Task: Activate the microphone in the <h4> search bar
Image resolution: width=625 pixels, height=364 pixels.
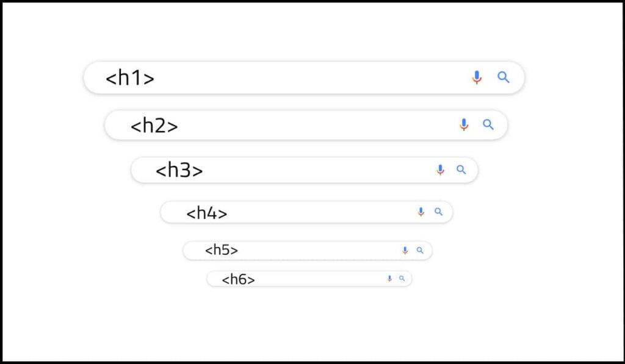Action: [x=421, y=212]
